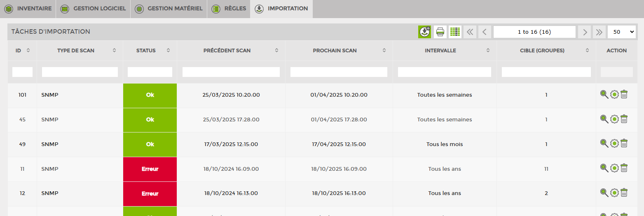Delete import task ID 12
Image resolution: width=644 pixels, height=216 pixels.
point(624,193)
